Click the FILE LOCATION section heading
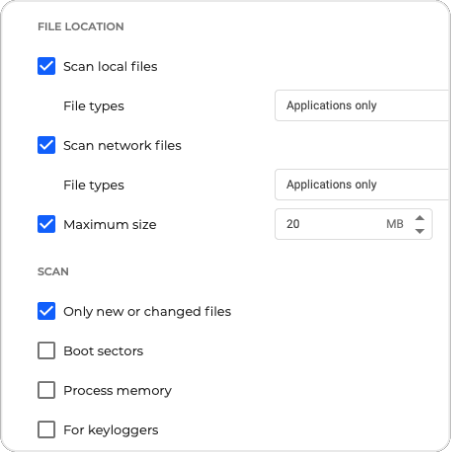Viewport: 451px width, 452px height. click(x=81, y=27)
